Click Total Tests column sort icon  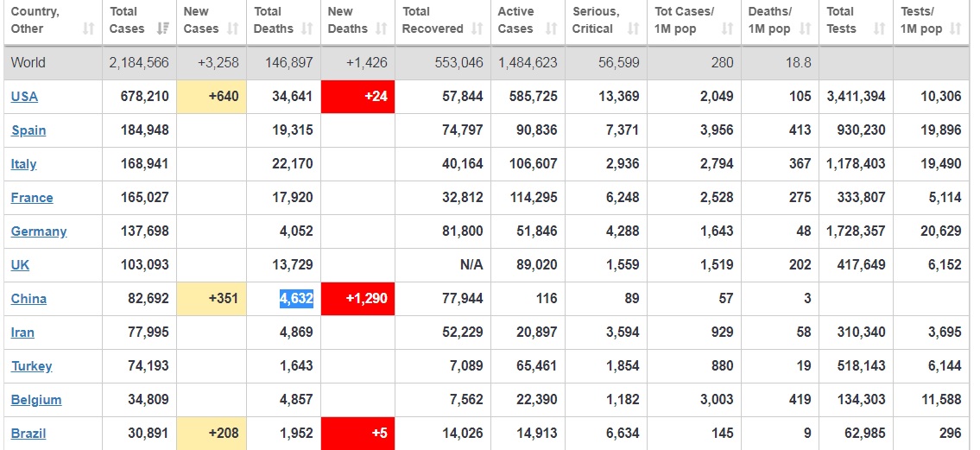pos(879,29)
